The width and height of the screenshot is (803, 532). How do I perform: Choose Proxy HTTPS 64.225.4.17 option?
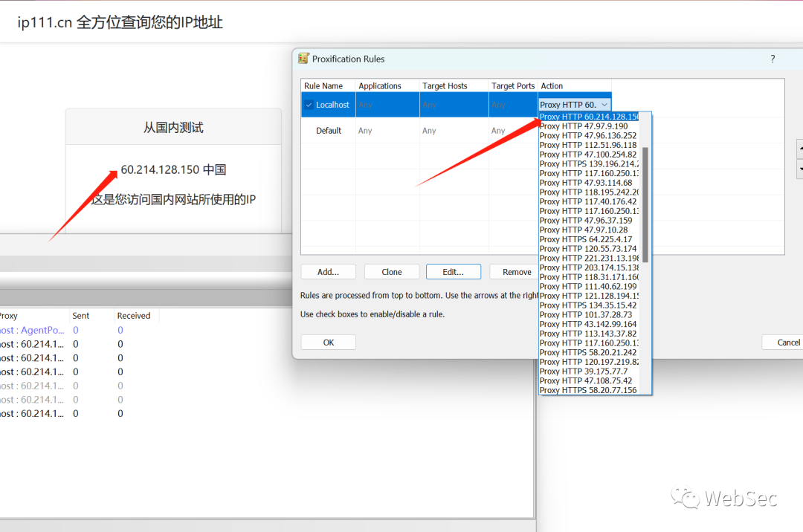pyautogui.click(x=589, y=239)
